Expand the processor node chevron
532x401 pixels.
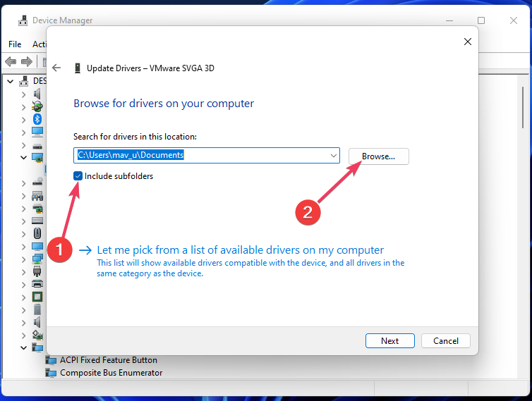23,297
